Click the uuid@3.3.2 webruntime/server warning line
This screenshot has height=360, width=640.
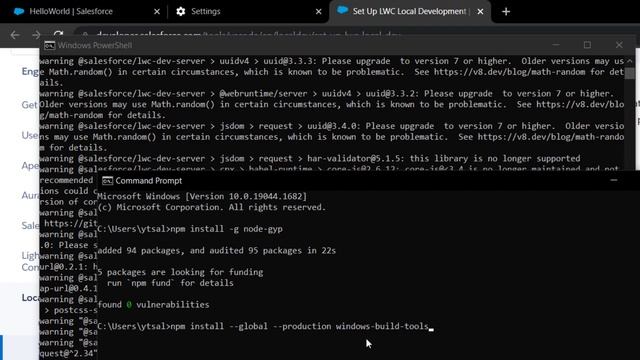(x=332, y=104)
